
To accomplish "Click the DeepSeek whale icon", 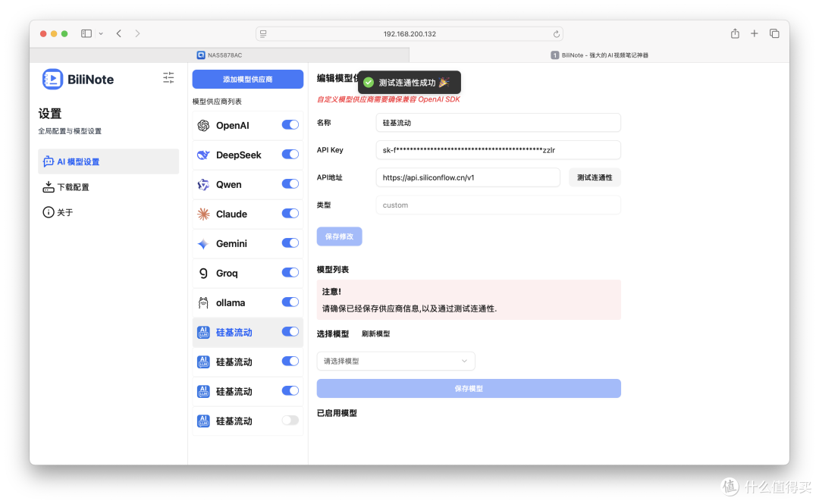I will [203, 155].
